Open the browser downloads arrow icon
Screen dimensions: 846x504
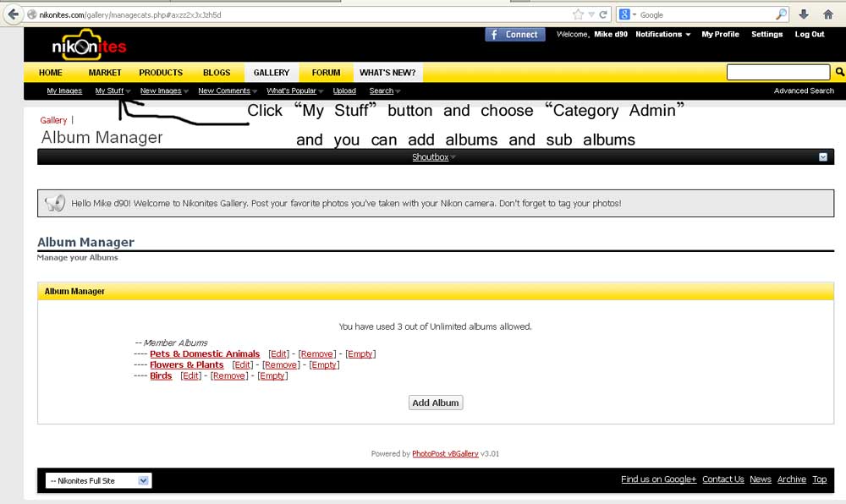[x=804, y=14]
